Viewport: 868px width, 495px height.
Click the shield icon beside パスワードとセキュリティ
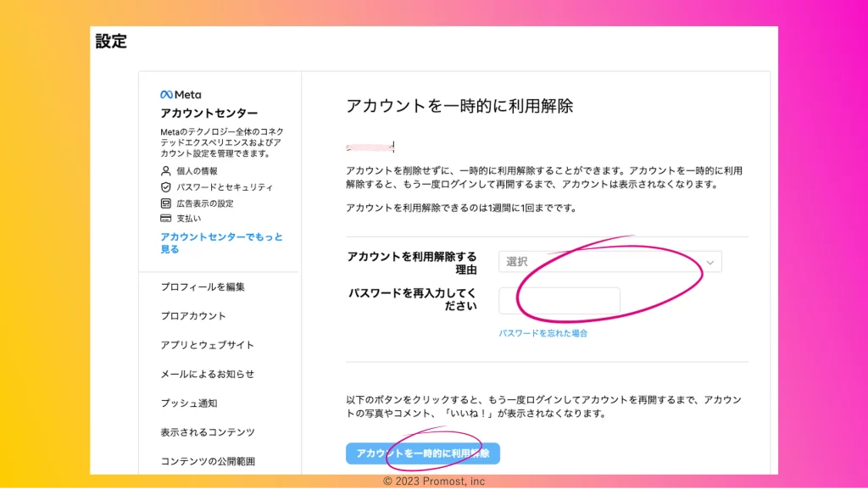[x=166, y=187]
